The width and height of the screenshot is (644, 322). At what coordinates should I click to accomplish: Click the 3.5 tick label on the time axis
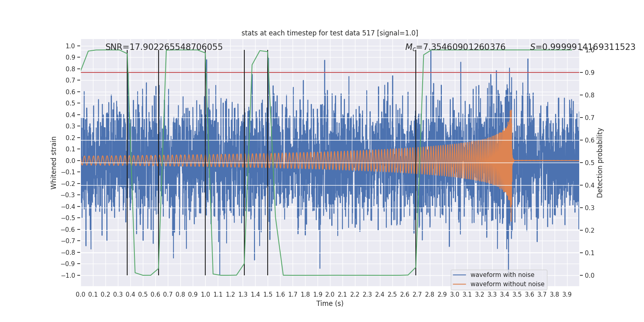517,295
